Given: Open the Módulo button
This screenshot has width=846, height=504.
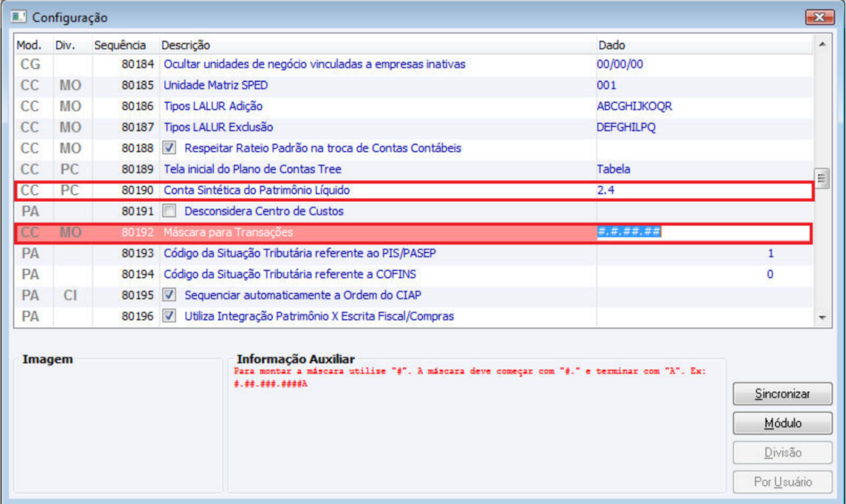Looking at the screenshot, I should pyautogui.click(x=782, y=423).
